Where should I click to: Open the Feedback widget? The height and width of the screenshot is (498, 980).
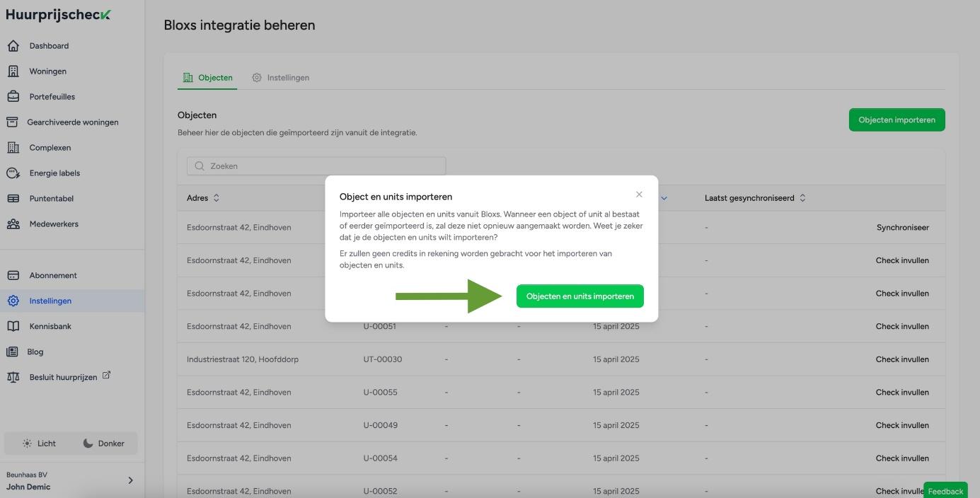[945, 491]
